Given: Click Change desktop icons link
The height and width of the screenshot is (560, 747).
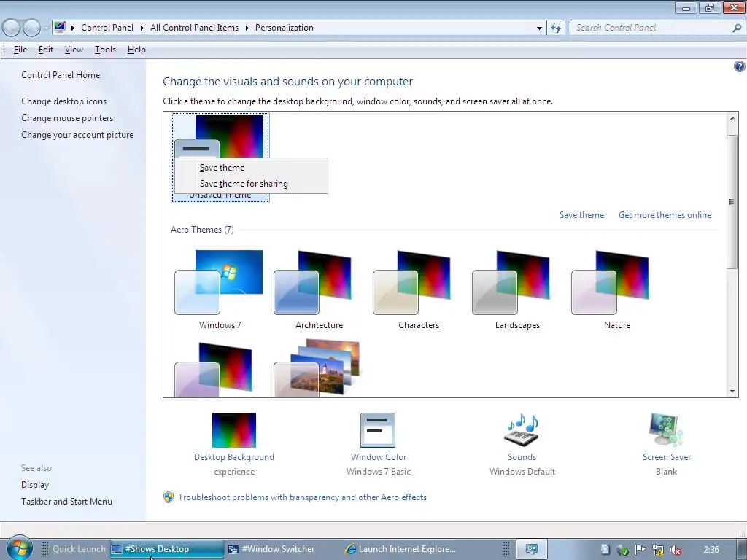Looking at the screenshot, I should [64, 101].
